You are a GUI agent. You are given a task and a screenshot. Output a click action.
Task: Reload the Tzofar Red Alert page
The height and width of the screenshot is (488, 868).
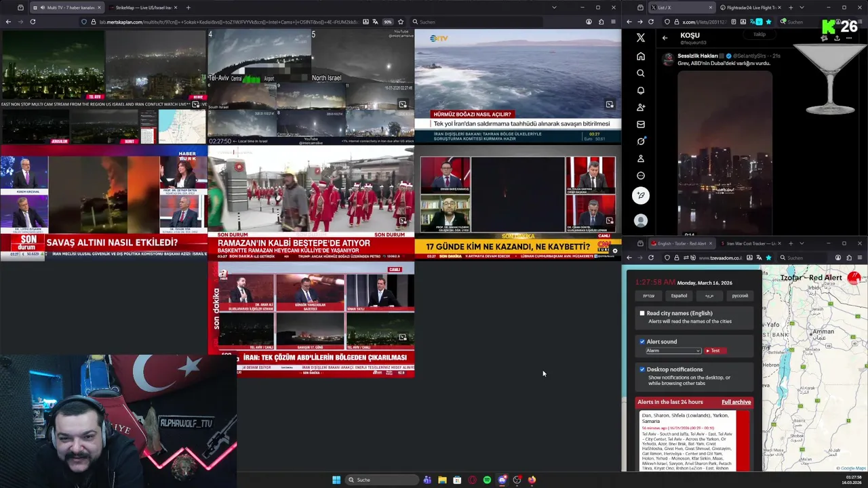[x=651, y=258]
